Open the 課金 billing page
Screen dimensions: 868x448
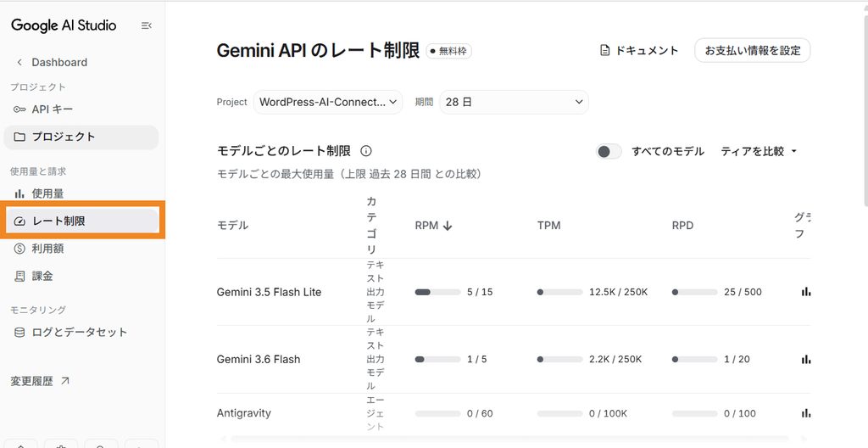point(81,276)
